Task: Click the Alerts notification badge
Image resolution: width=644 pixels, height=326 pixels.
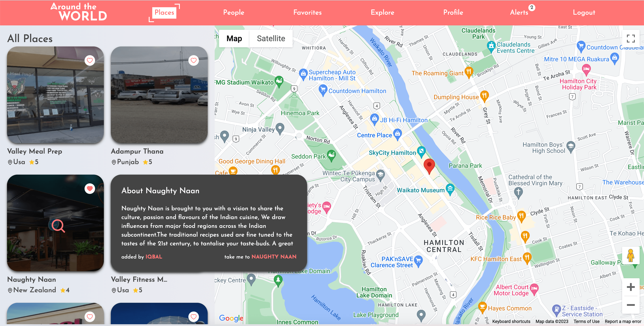Action: coord(531,7)
